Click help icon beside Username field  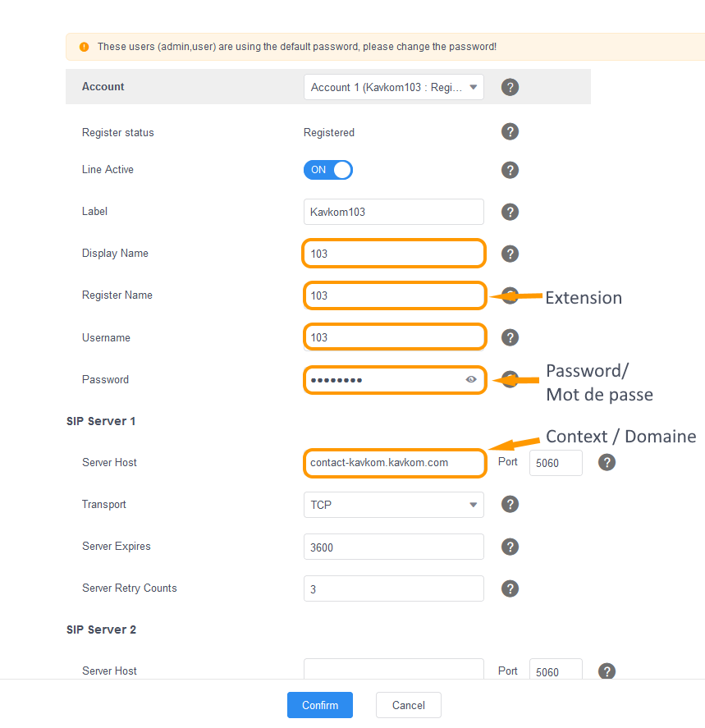[x=510, y=337]
